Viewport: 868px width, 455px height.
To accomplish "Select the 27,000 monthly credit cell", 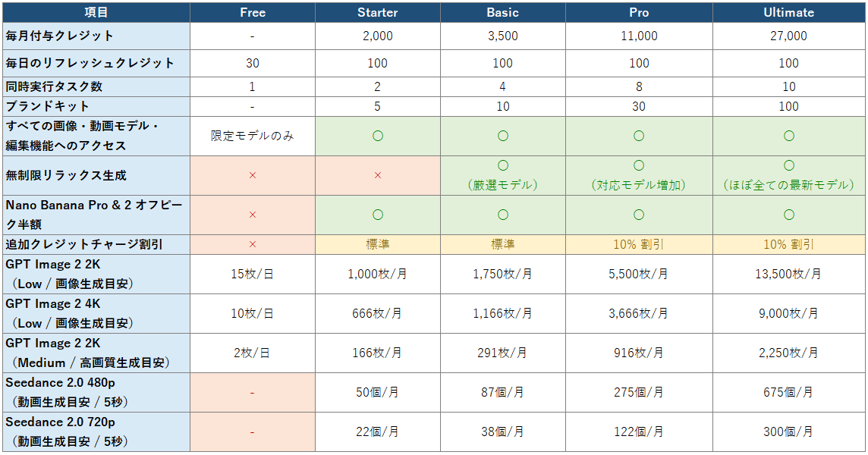I will point(789,36).
